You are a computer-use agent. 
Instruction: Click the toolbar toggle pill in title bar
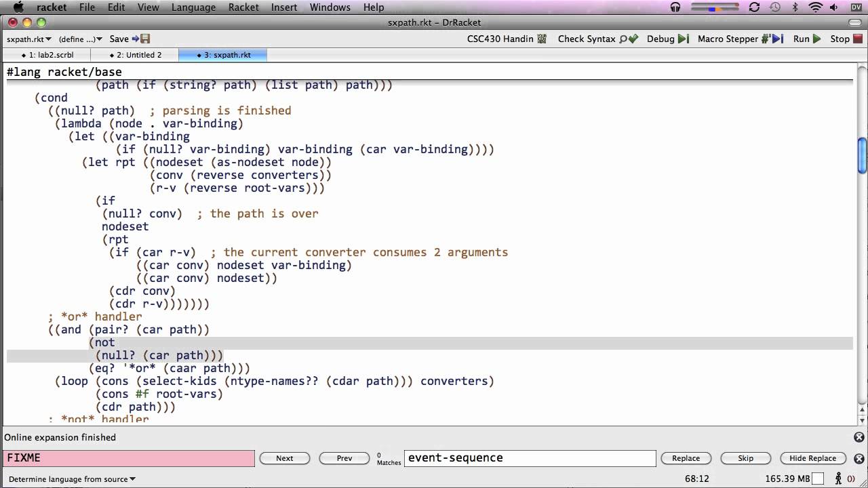[x=854, y=22]
